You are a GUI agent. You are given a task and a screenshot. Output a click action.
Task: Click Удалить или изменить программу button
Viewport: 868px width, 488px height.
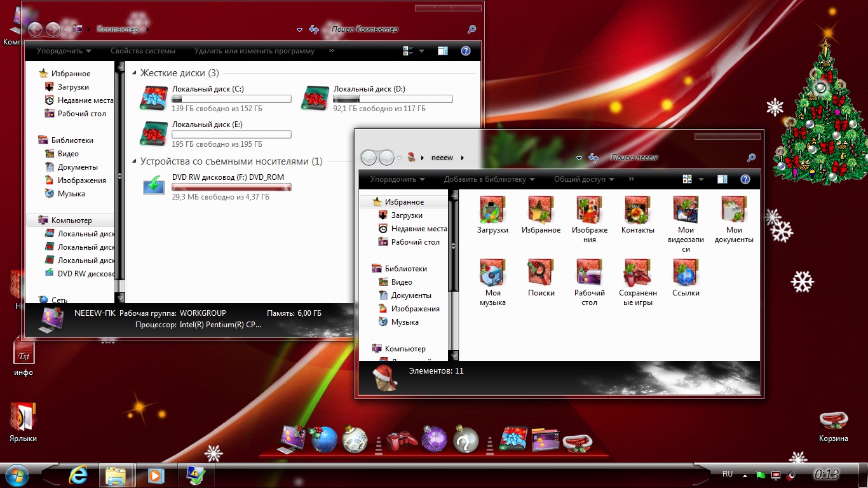(254, 51)
